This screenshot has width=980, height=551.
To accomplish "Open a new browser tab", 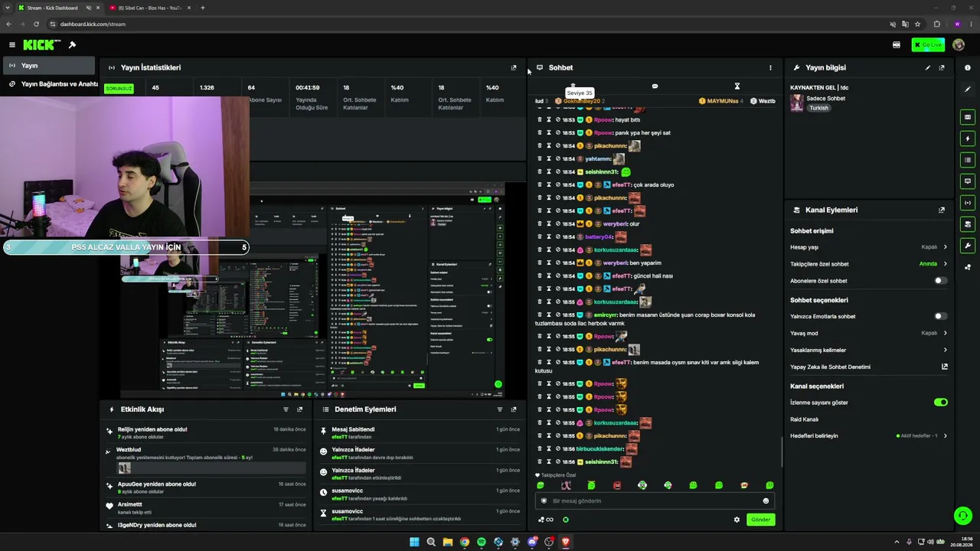I will point(203,8).
